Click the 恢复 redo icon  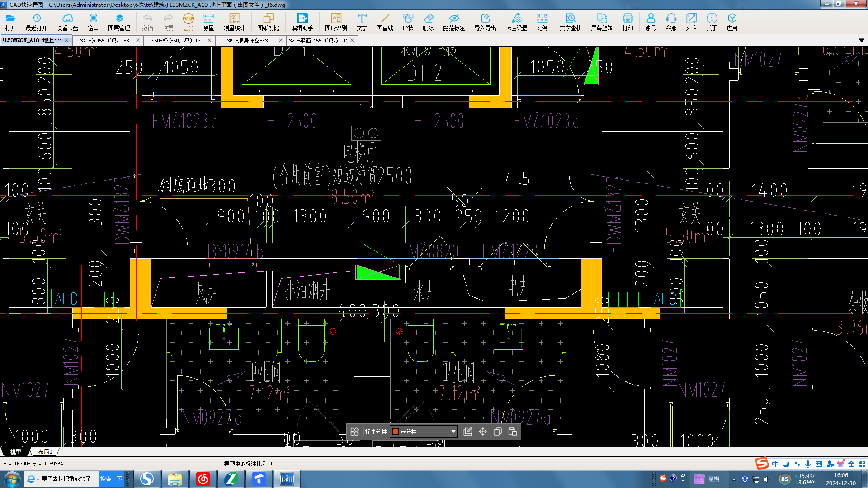[168, 22]
